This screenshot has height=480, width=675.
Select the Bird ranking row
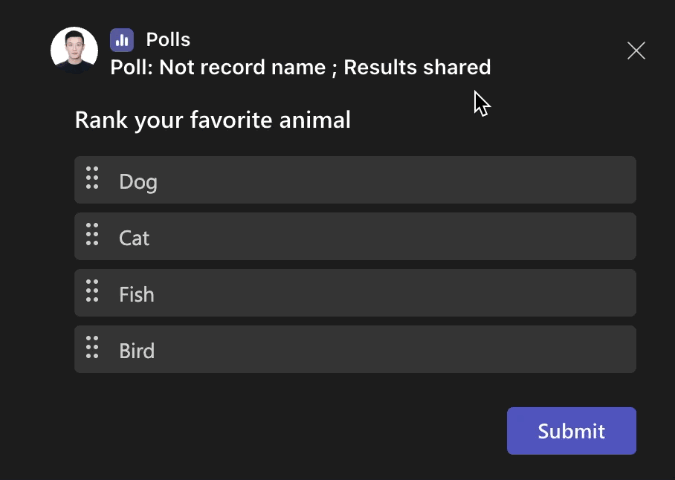(x=380, y=350)
